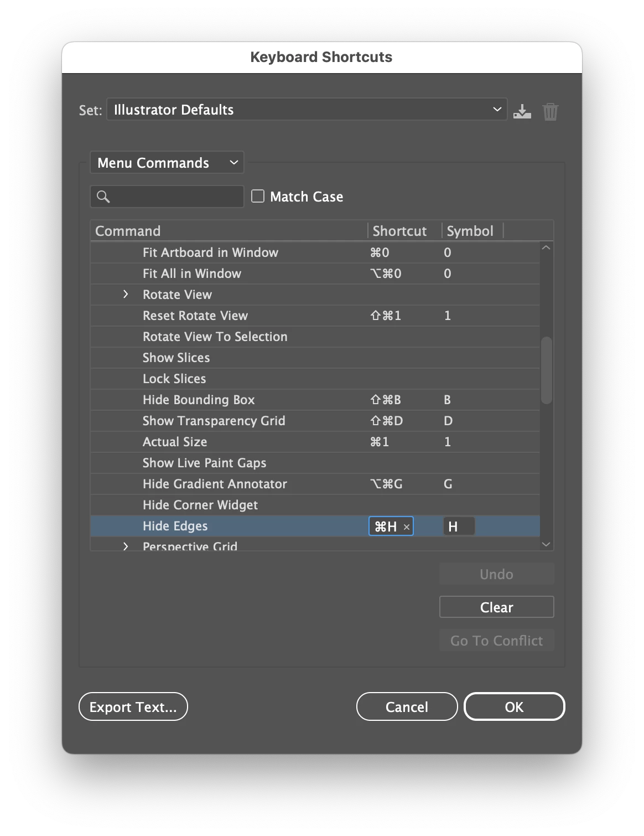Click the ⌥⌘0 shortcut cell

coord(386,273)
